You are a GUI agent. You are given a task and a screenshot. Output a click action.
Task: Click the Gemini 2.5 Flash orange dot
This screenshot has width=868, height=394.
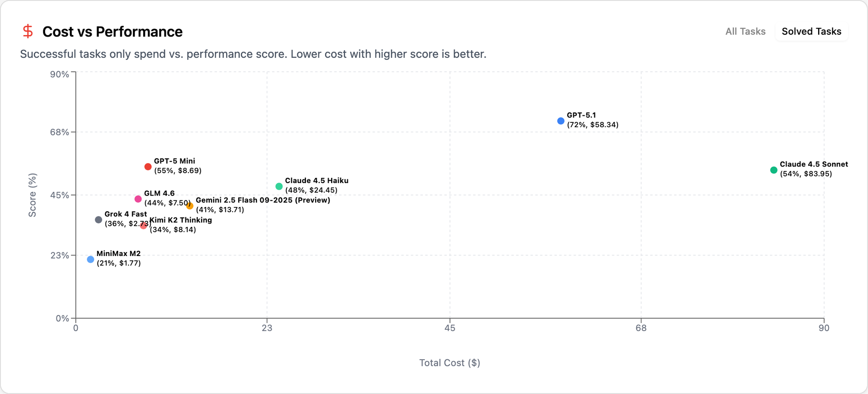pos(190,206)
